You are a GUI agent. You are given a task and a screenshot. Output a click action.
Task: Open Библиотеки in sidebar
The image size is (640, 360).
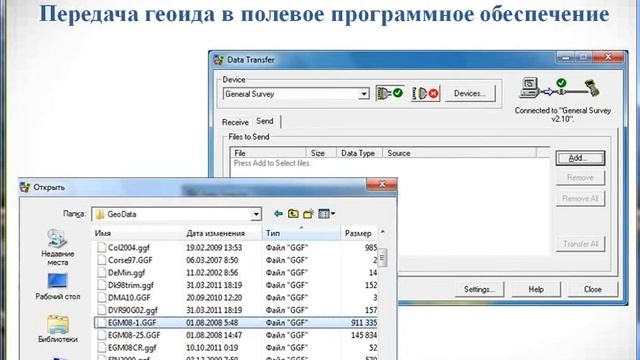pyautogui.click(x=58, y=329)
